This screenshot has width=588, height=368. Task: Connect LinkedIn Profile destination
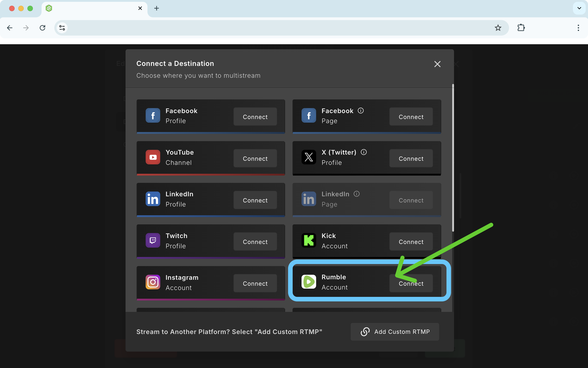tap(255, 200)
